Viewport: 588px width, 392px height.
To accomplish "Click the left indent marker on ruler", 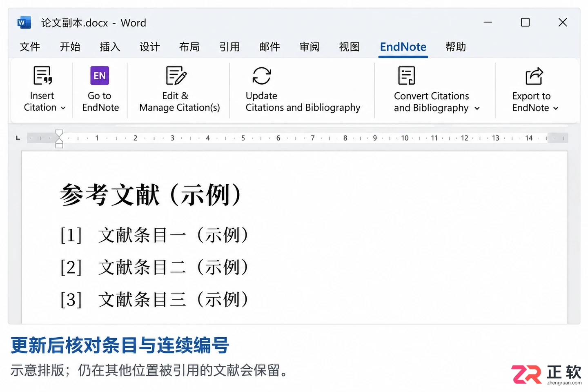I will [x=59, y=145].
